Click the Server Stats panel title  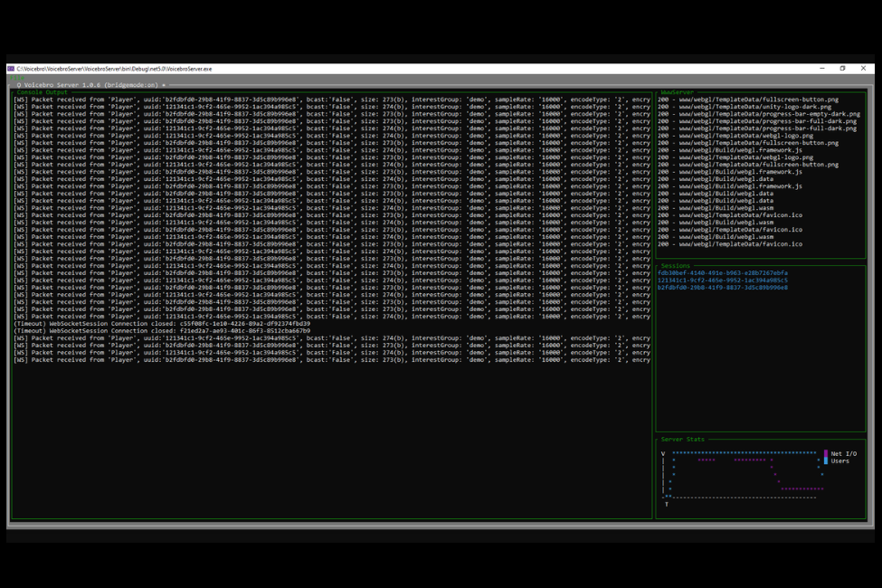click(x=683, y=440)
